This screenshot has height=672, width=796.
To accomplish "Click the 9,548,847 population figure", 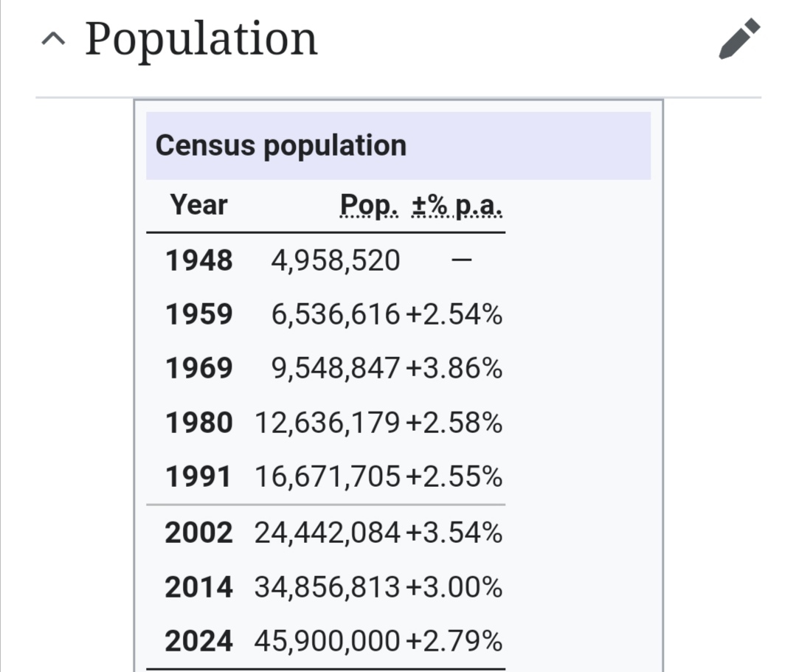I will 336,369.
